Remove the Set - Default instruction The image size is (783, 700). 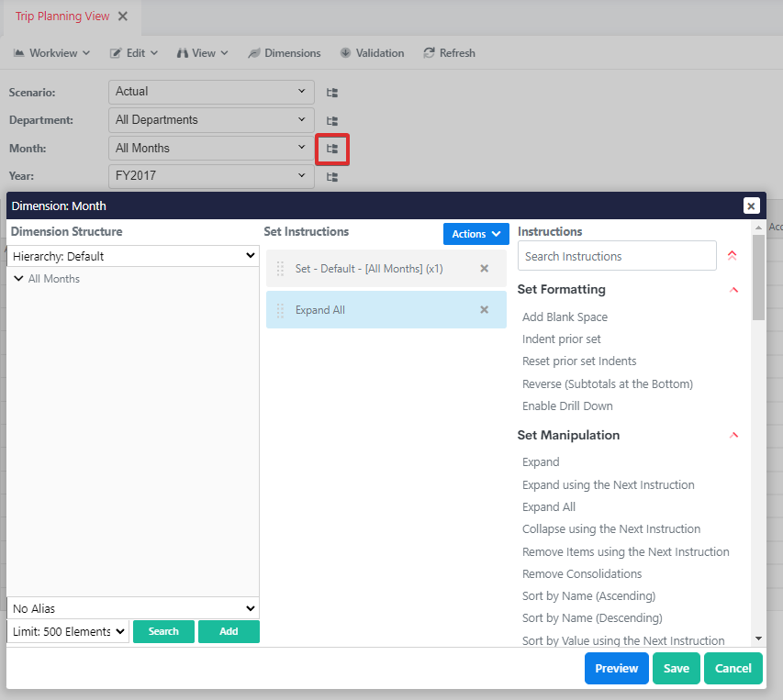tap(485, 269)
